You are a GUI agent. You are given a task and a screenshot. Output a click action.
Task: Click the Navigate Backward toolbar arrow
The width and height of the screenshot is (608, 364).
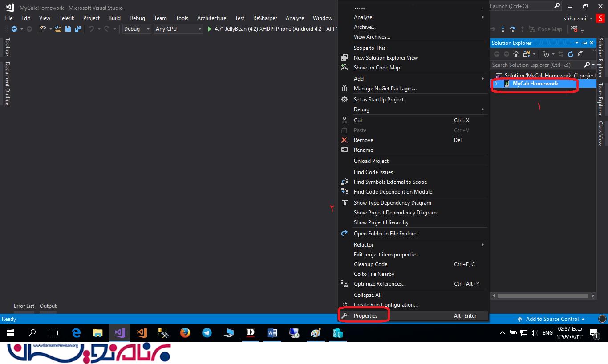point(14,29)
